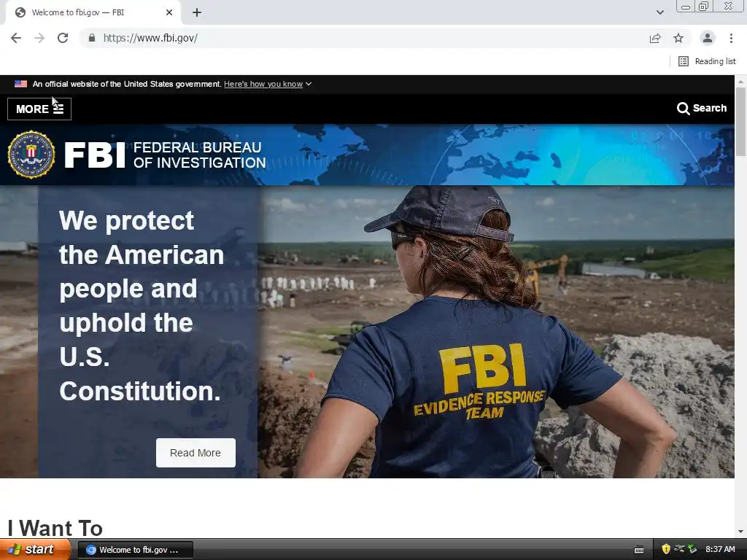Open the Chrome three-dot menu
This screenshot has width=747, height=560.
[731, 38]
